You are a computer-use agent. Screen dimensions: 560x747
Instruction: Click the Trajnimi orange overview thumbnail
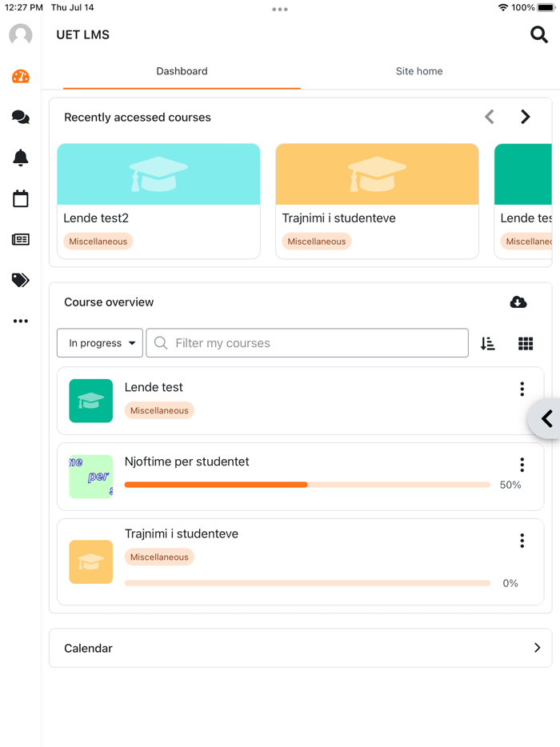pyautogui.click(x=91, y=561)
